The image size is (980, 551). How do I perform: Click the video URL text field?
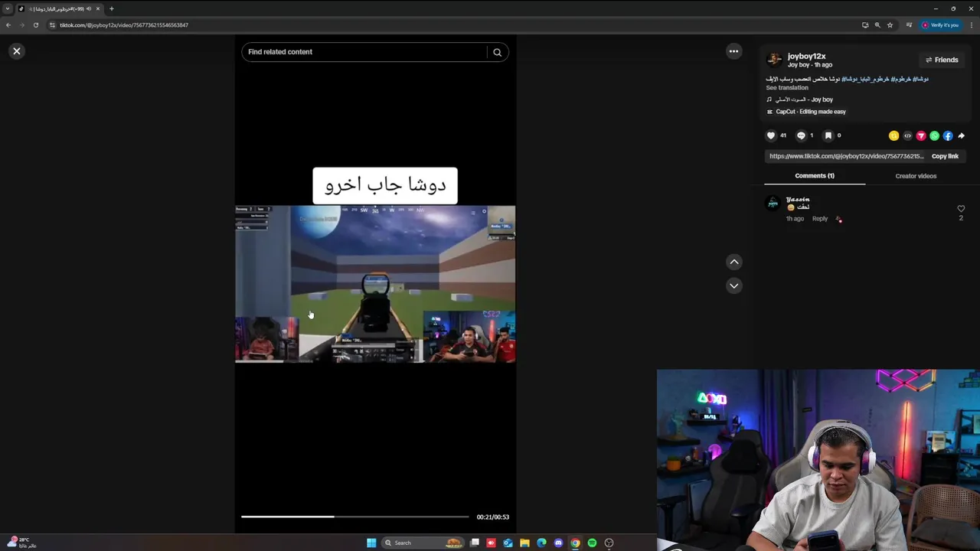(x=846, y=156)
